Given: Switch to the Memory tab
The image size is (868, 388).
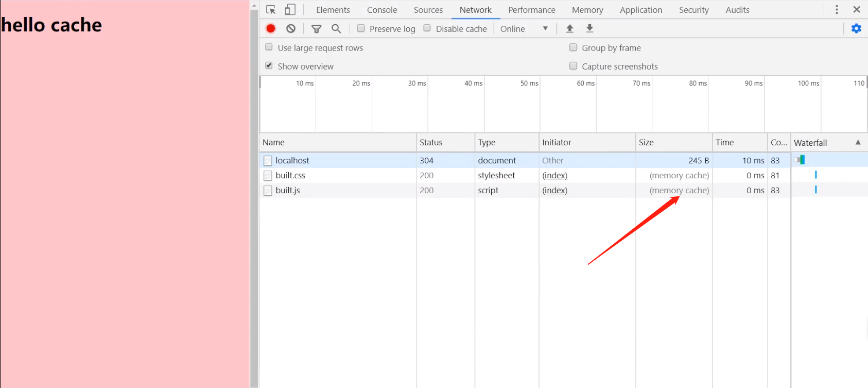Looking at the screenshot, I should [587, 10].
